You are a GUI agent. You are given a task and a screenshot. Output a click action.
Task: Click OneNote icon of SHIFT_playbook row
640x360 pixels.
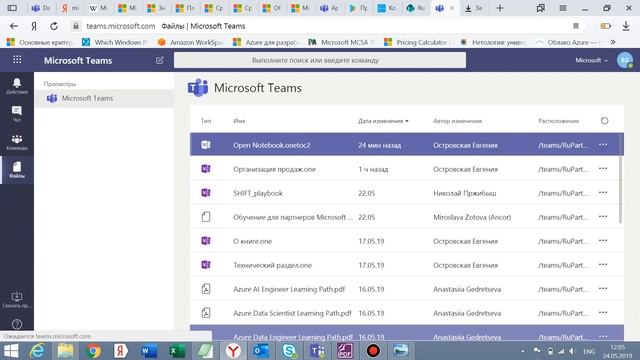pyautogui.click(x=206, y=193)
